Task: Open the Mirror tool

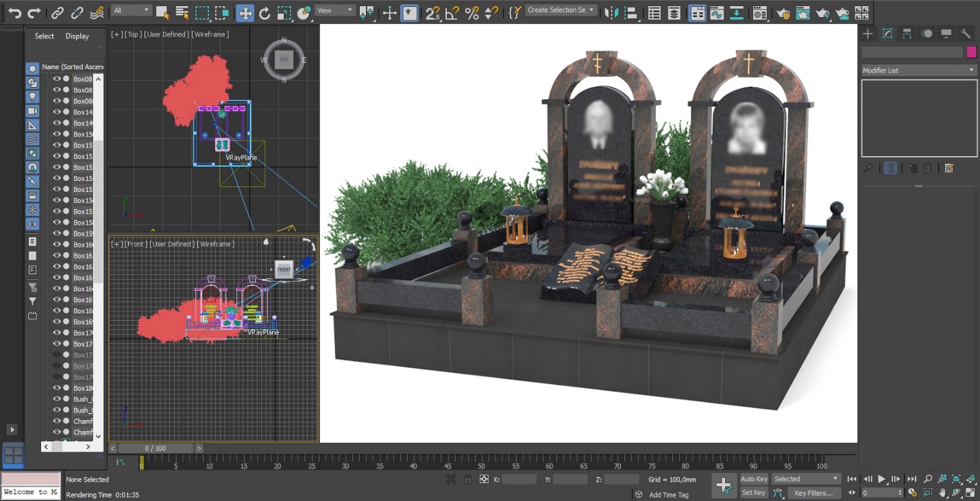Action: pos(611,12)
